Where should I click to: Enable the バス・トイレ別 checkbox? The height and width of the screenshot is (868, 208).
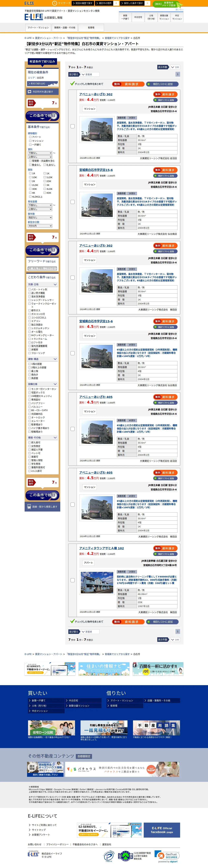coord(29,289)
